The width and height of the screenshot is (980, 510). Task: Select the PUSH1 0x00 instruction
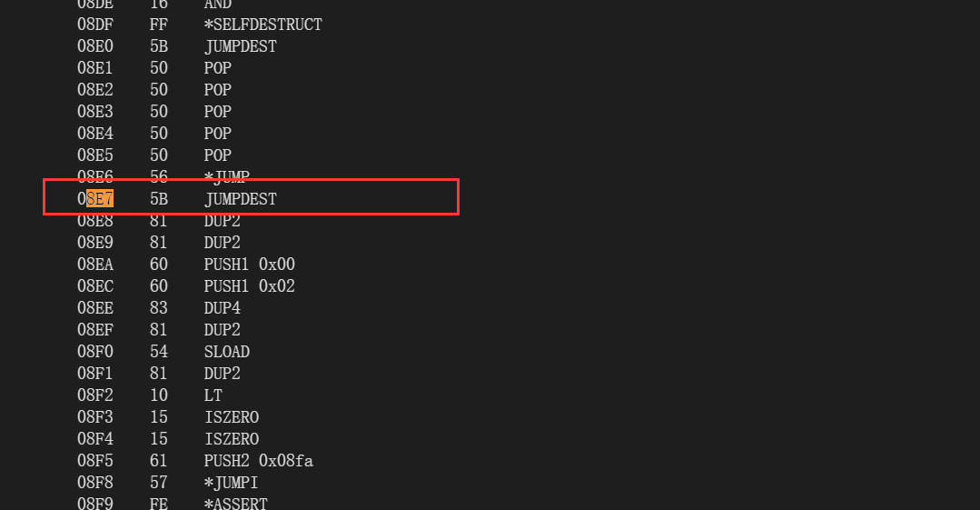pyautogui.click(x=249, y=265)
